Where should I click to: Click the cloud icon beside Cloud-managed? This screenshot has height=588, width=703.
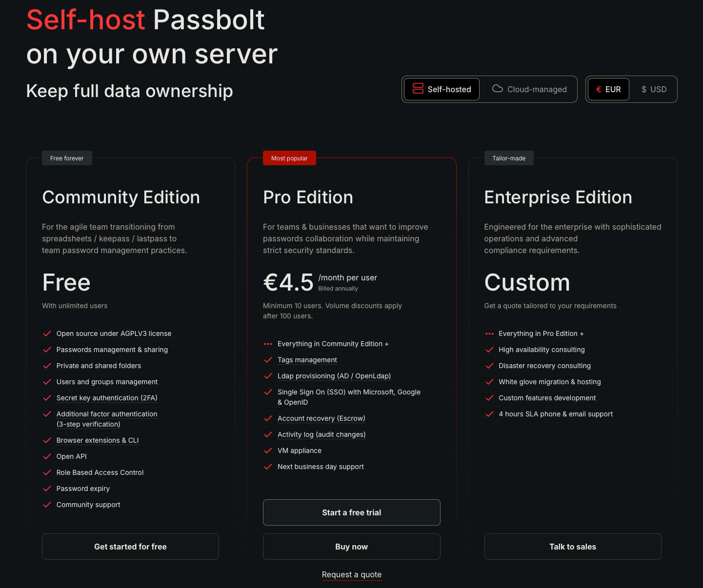click(497, 89)
